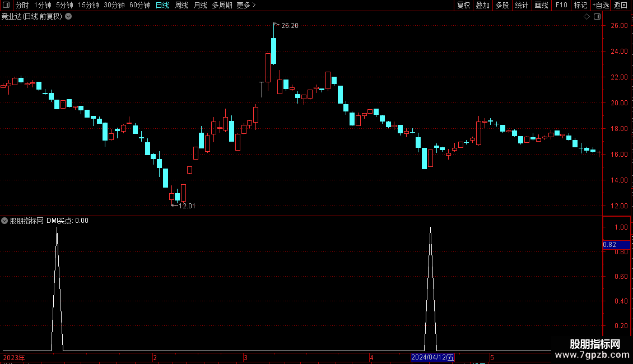Switch to 月线 monthly chart

pos(200,5)
